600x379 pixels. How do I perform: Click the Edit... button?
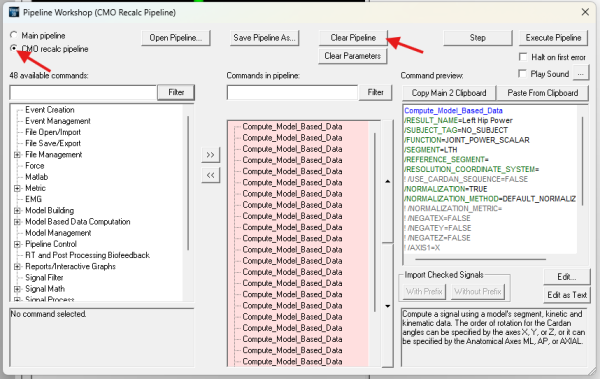point(567,277)
